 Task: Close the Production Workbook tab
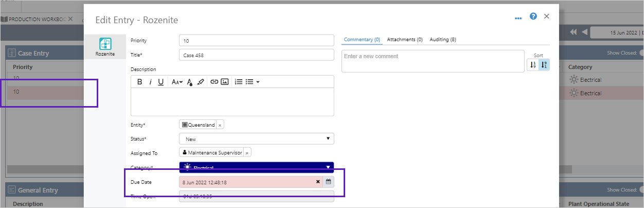(71, 19)
